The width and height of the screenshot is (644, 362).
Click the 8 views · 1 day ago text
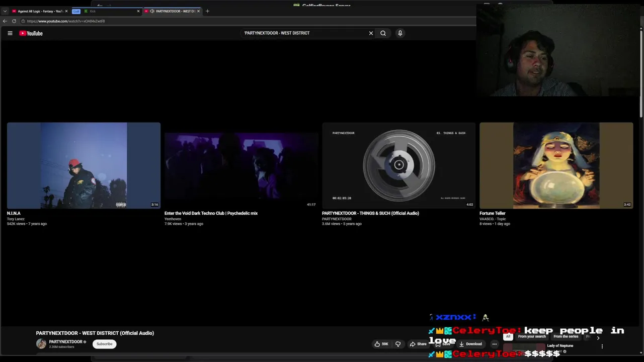495,224
